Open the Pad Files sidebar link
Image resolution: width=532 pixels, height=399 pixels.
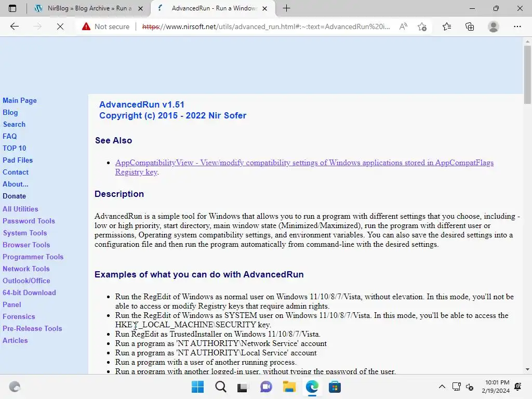point(18,160)
